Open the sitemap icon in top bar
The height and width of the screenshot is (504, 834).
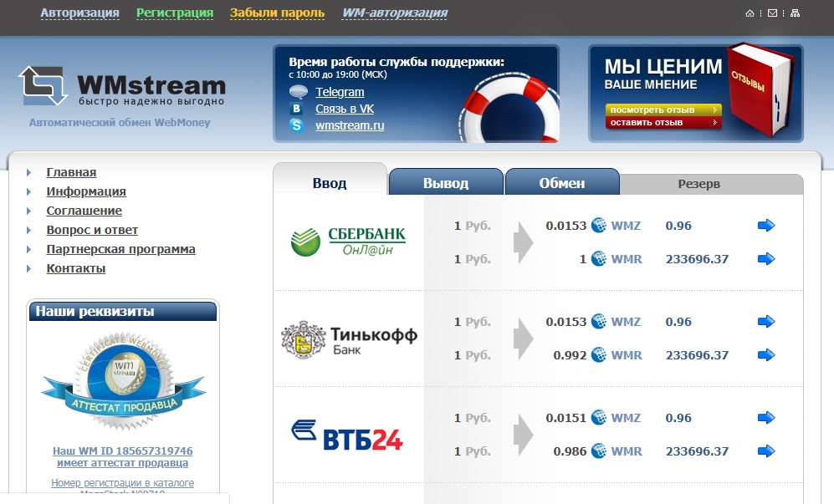click(x=796, y=13)
